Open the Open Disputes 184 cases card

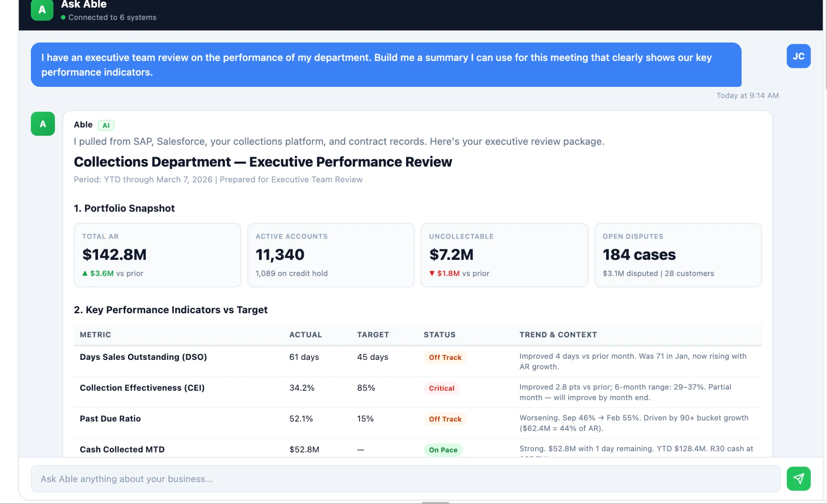click(678, 255)
